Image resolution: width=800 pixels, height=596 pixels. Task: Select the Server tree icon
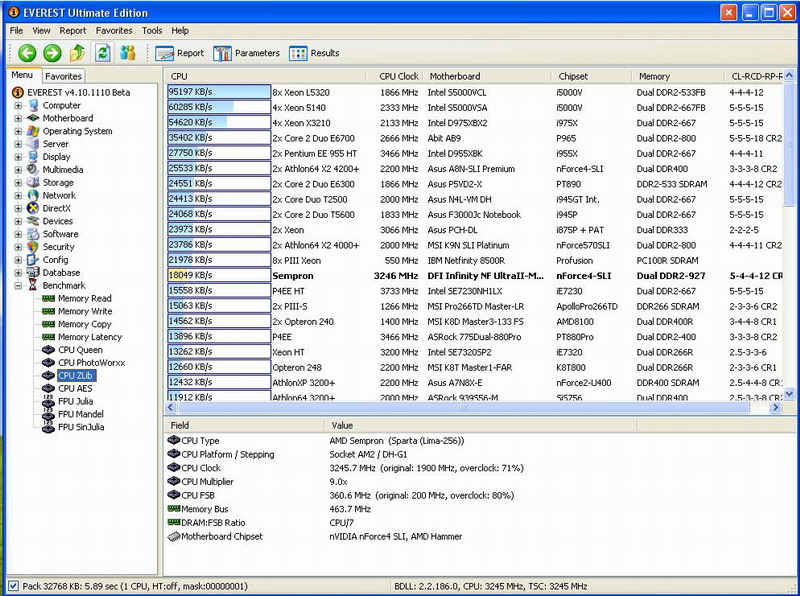(34, 144)
